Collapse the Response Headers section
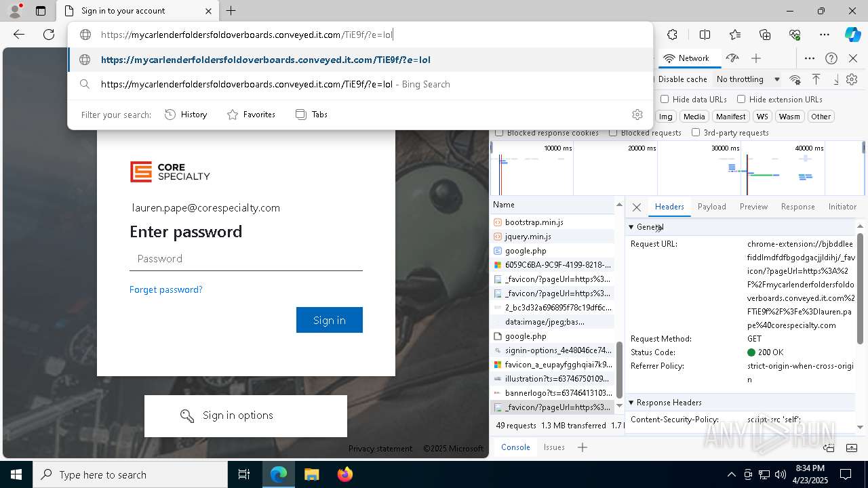 [x=631, y=403]
